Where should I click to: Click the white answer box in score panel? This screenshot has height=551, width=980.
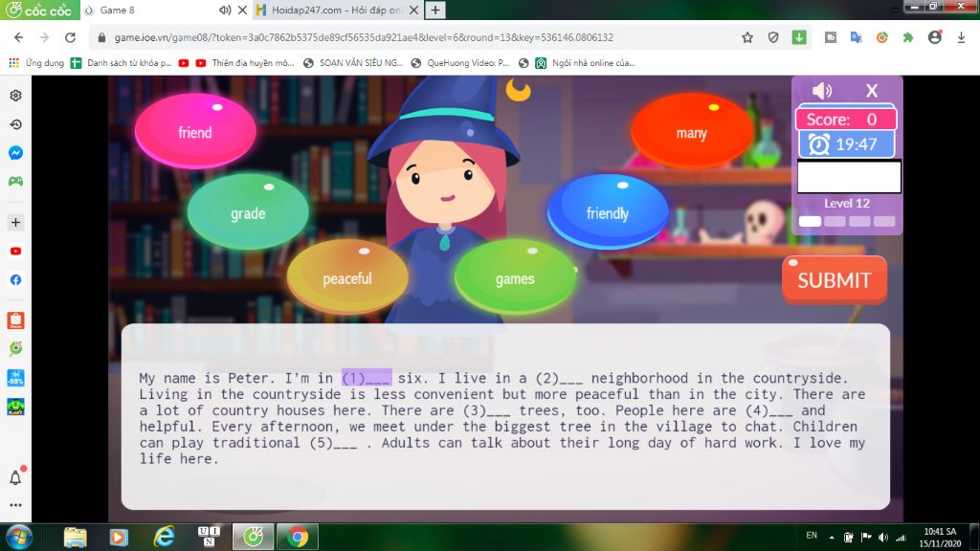click(849, 176)
